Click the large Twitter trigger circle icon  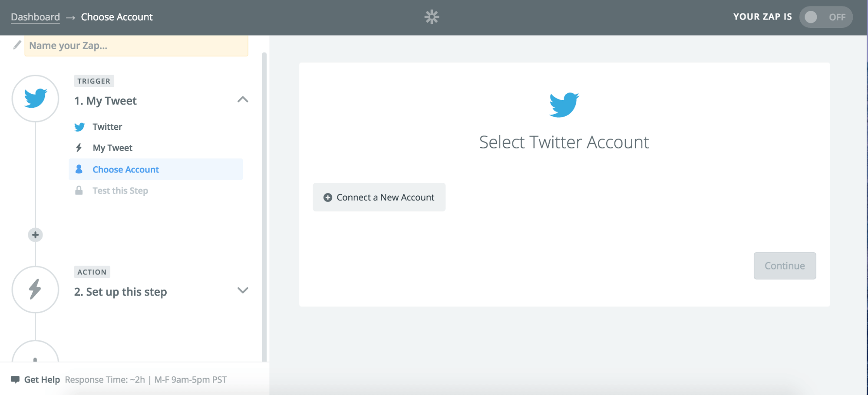coord(35,99)
